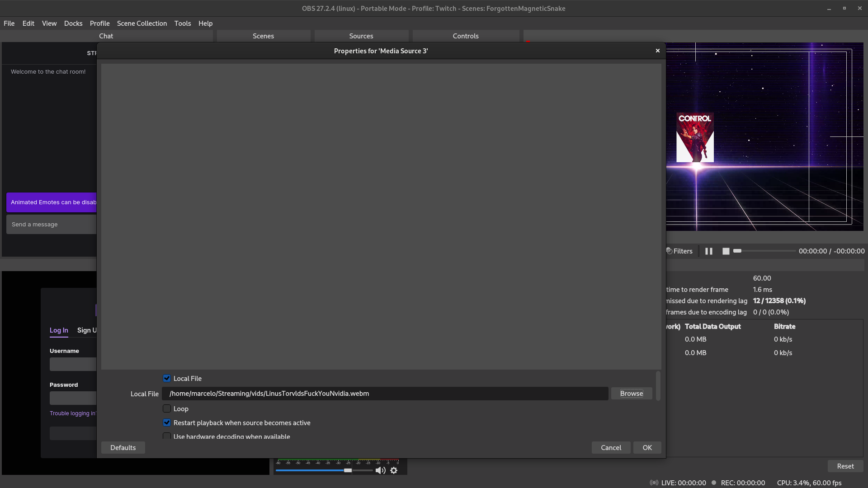868x488 pixels.
Task: Open Filters via the filters icon
Action: click(669, 251)
